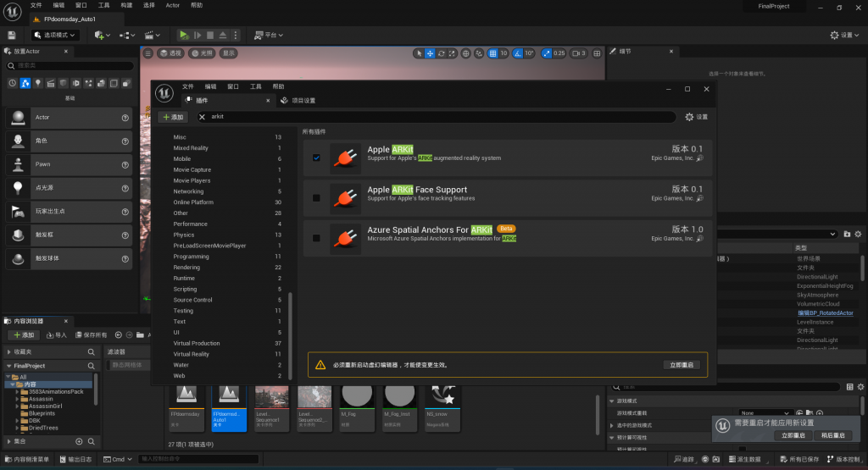The image size is (868, 470).
Task: Add a new collection with plus icon
Action: pyautogui.click(x=79, y=441)
